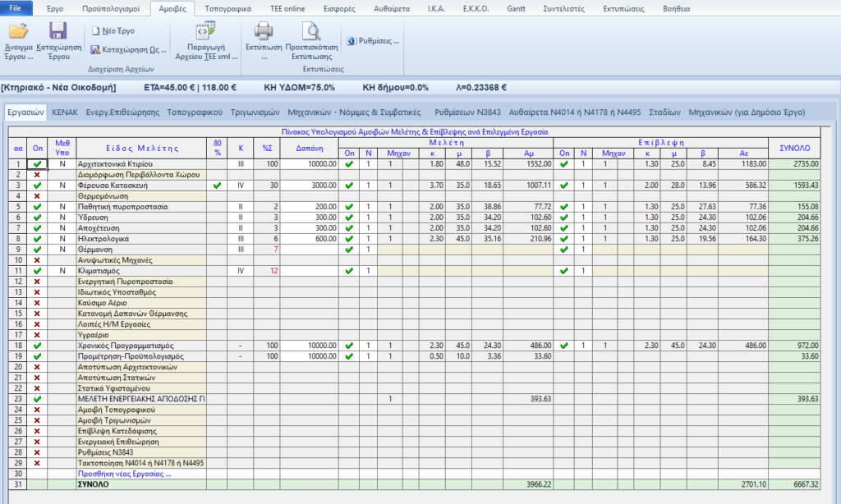Image resolution: width=841 pixels, height=504 pixels.
Task: Turn on the Ανυψωτικές Μηχανές row
Action: click(x=36, y=260)
